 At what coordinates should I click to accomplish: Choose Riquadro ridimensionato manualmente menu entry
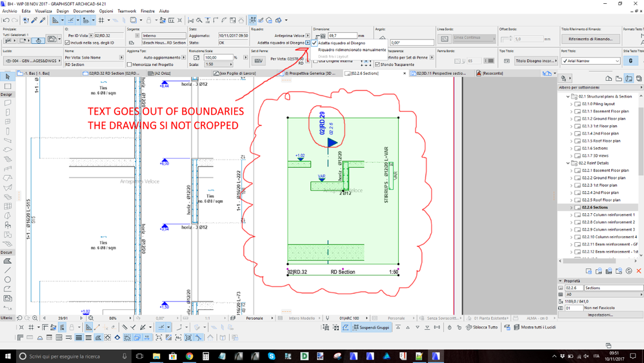(x=352, y=50)
